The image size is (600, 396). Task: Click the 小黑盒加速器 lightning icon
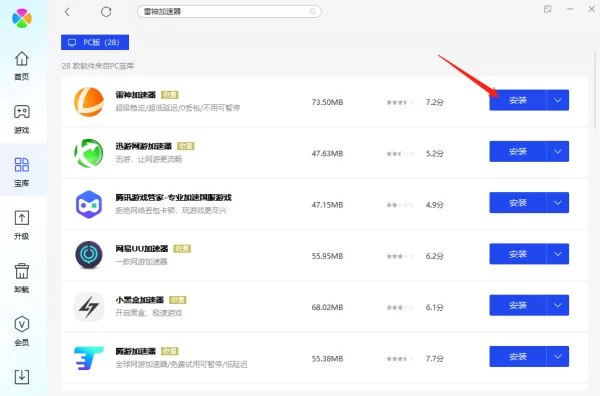89,307
